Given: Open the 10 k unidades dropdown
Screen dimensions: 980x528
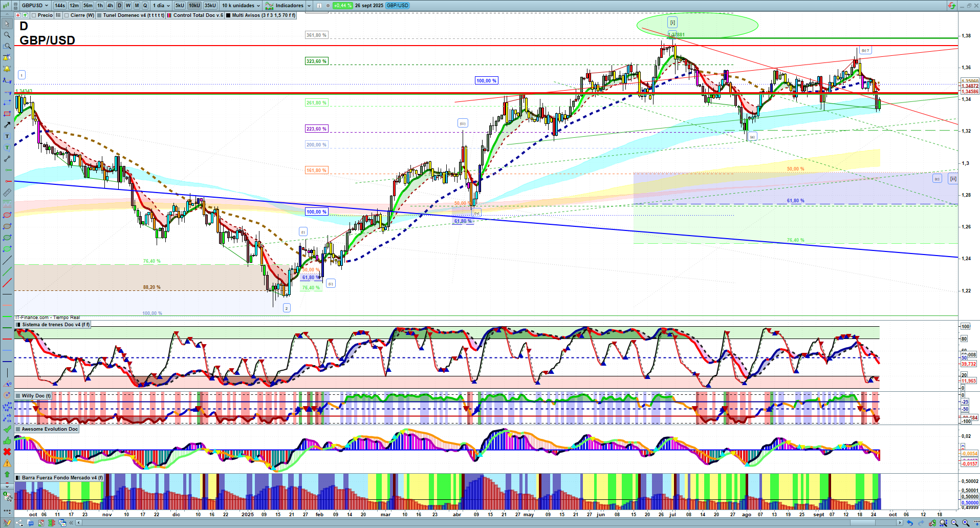Looking at the screenshot, I should [x=241, y=6].
